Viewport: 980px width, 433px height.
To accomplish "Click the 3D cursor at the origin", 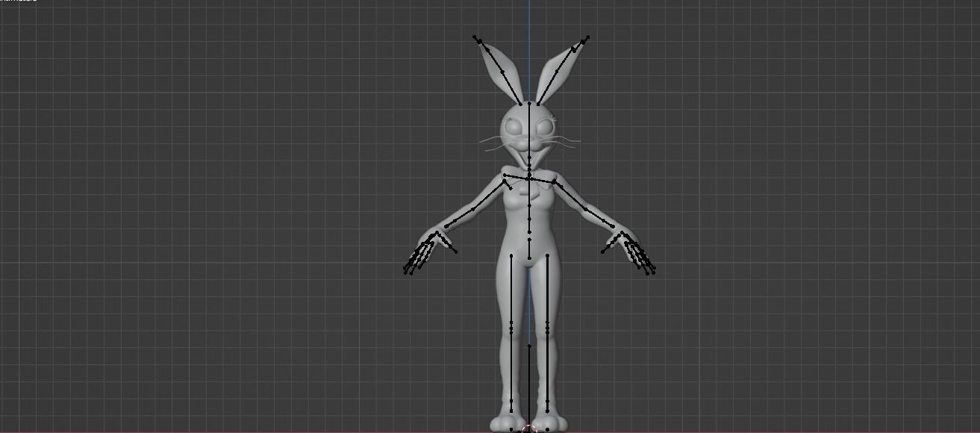I will coord(530,429).
